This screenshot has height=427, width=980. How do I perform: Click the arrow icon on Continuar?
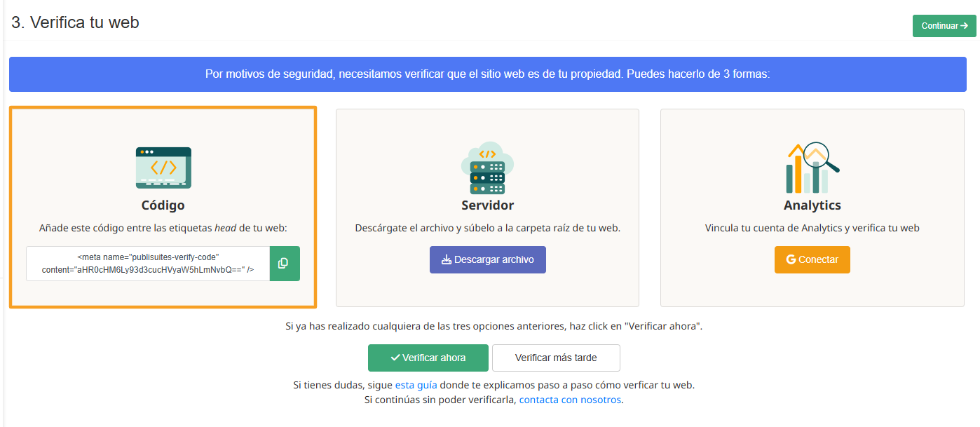point(964,26)
